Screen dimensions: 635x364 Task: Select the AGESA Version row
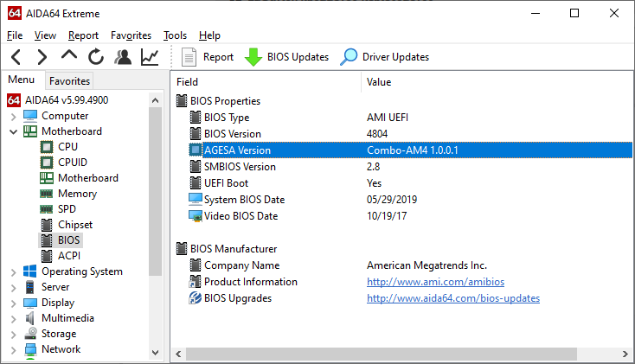tap(410, 150)
